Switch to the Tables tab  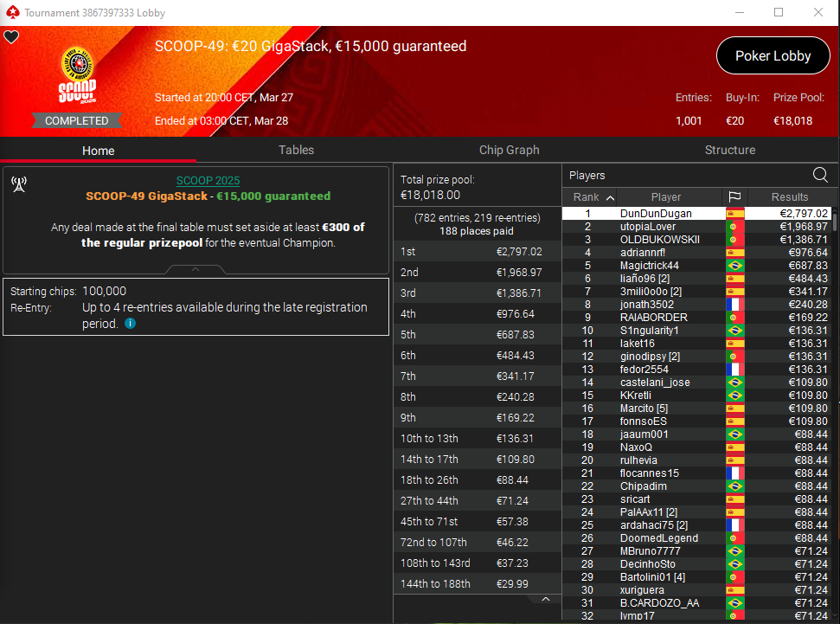coord(296,150)
